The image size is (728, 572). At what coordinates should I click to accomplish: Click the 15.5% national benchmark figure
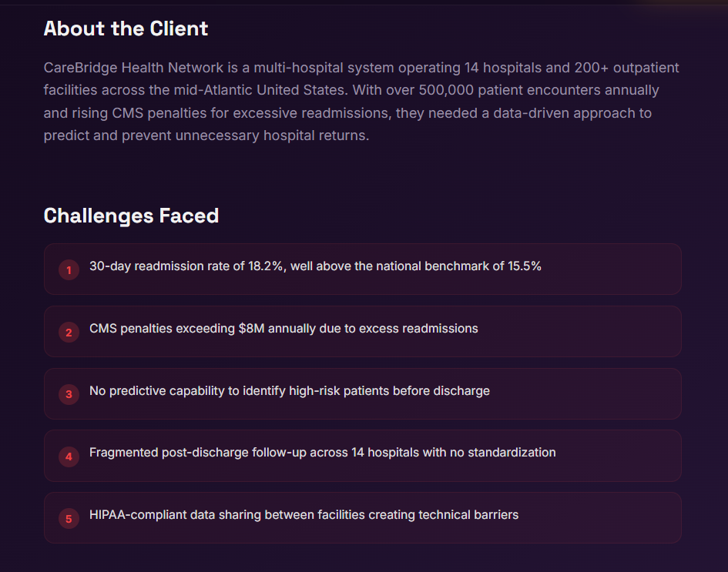point(524,266)
